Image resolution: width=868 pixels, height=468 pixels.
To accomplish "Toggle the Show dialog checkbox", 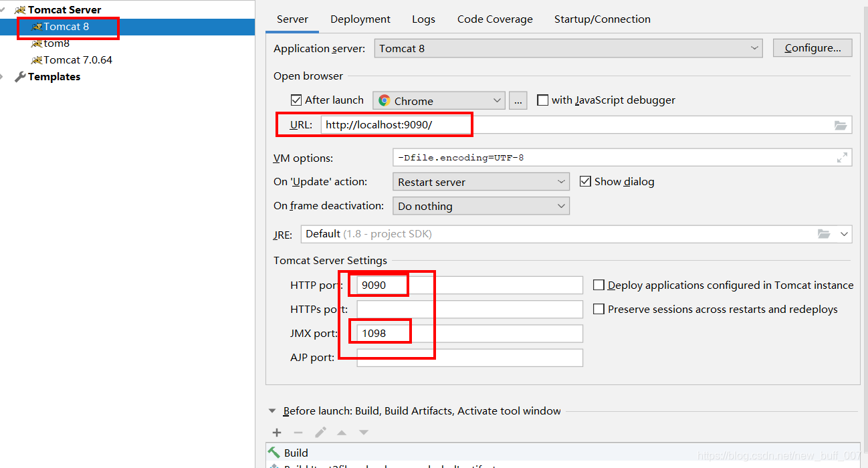I will (585, 182).
